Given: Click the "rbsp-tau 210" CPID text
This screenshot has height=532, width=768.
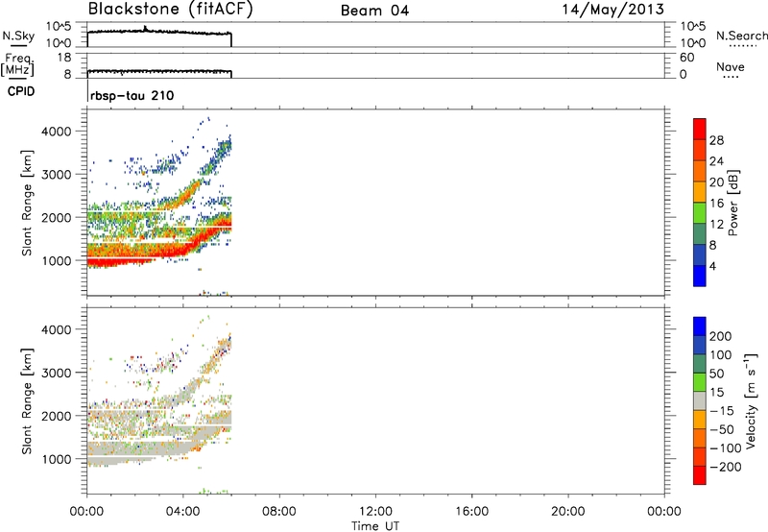Looking at the screenshot, I should (x=132, y=95).
